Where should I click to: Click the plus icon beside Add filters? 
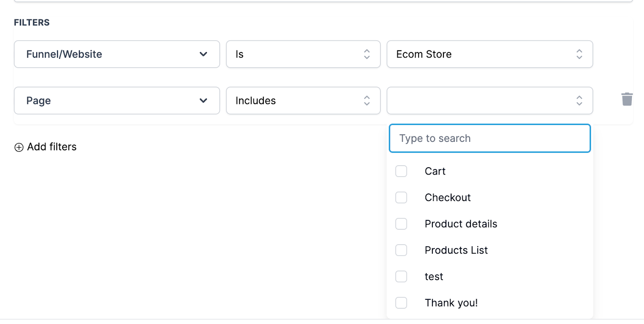(x=19, y=147)
